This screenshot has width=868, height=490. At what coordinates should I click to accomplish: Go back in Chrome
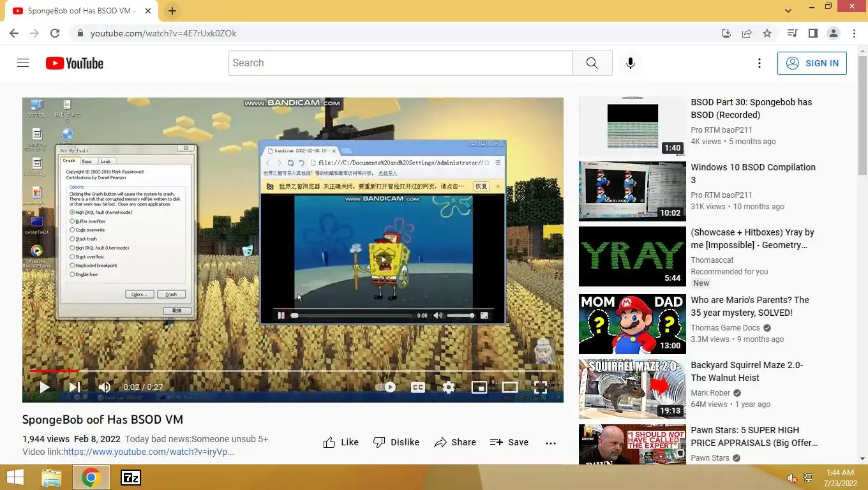14,33
